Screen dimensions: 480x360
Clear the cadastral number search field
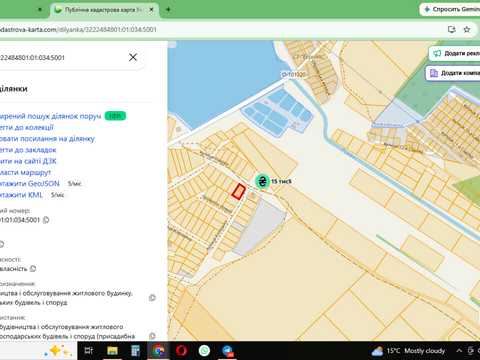(133, 57)
